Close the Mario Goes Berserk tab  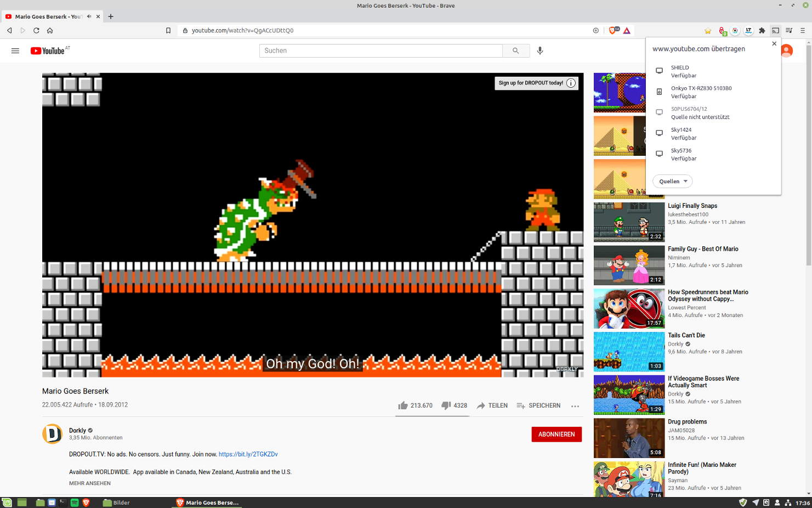(98, 16)
